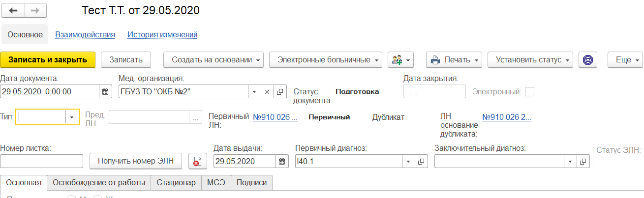
Task: Click the round blue emblem icon button
Action: (x=587, y=60)
